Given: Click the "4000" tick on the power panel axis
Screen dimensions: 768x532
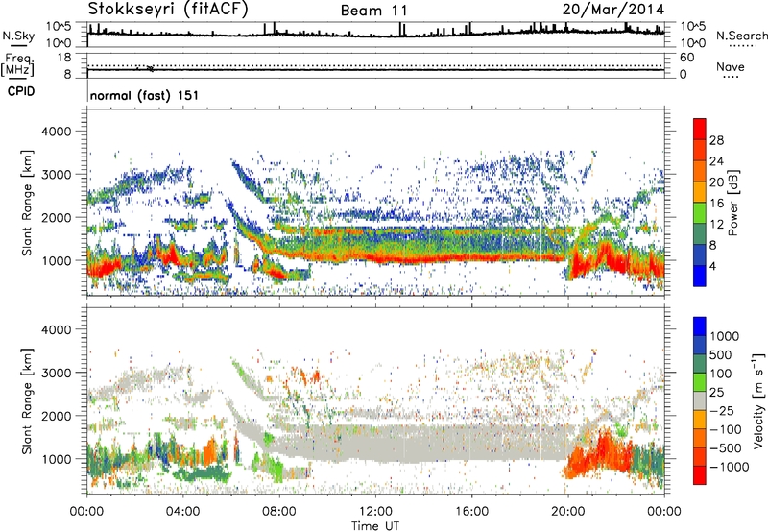Looking at the screenshot, I should (56, 132).
